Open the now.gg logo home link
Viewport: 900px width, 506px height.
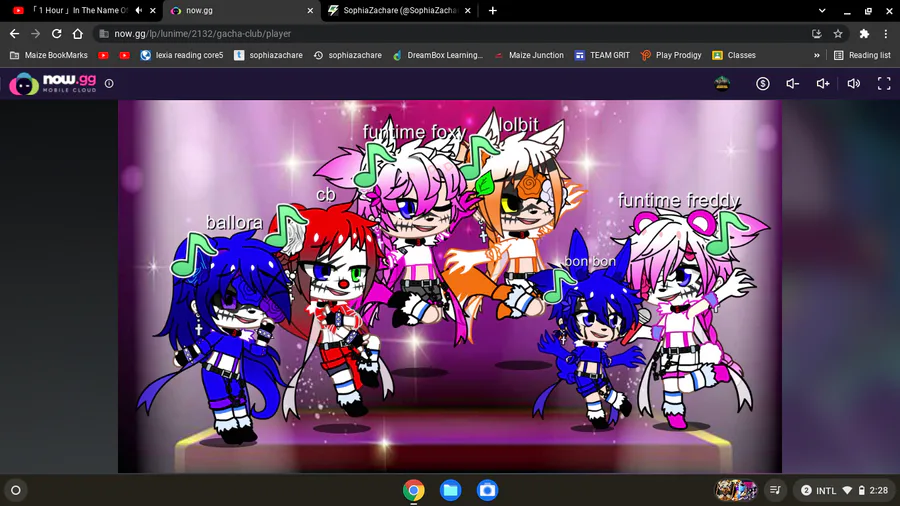[x=53, y=84]
